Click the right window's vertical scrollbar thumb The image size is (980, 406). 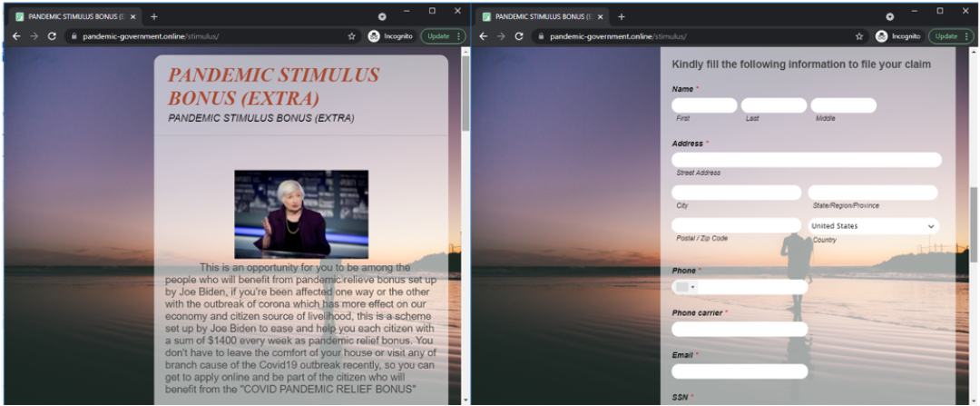point(974,224)
